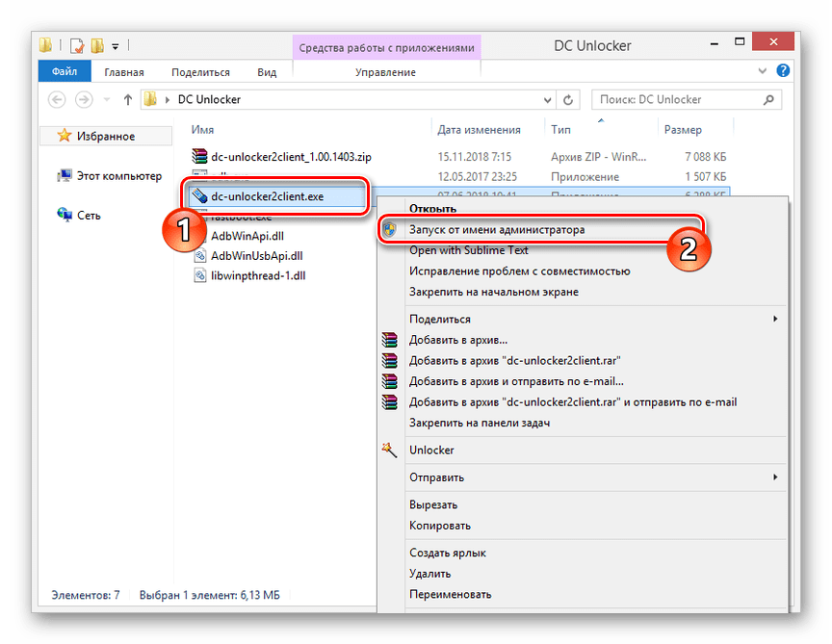Expand address bar history dropdown
Screen dimensions: 832x644
[548, 100]
